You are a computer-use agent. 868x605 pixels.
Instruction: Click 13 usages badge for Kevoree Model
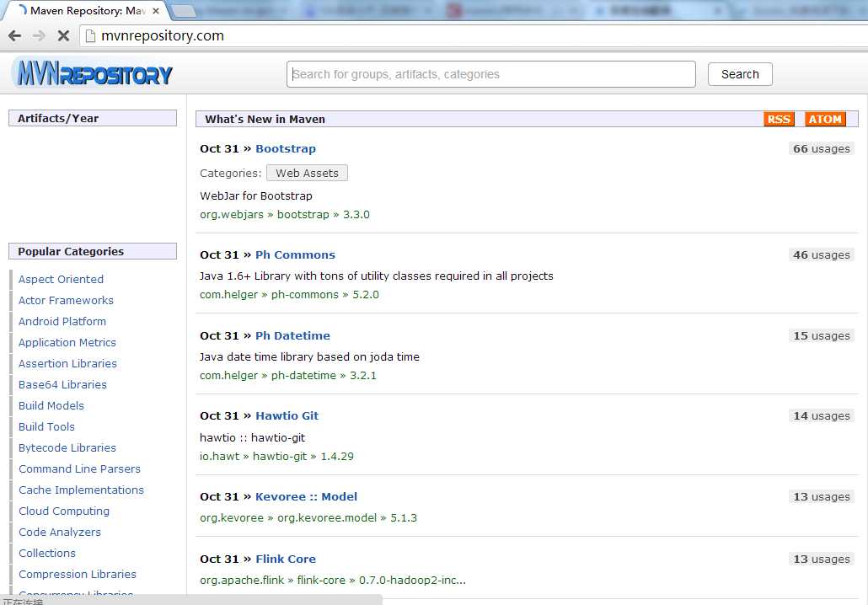[822, 496]
